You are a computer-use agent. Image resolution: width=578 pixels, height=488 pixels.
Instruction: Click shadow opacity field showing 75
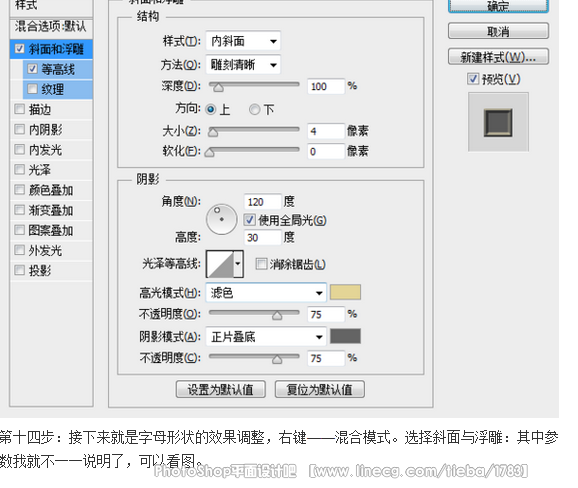coord(326,358)
